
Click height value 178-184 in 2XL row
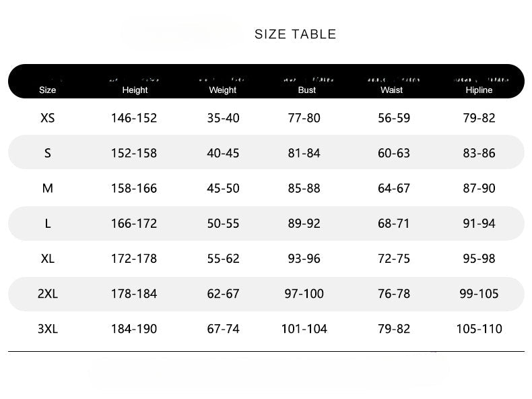(134, 294)
